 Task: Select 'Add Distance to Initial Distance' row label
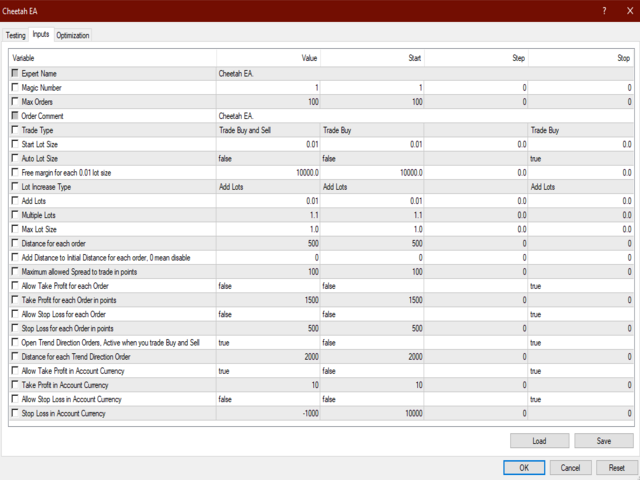[106, 258]
